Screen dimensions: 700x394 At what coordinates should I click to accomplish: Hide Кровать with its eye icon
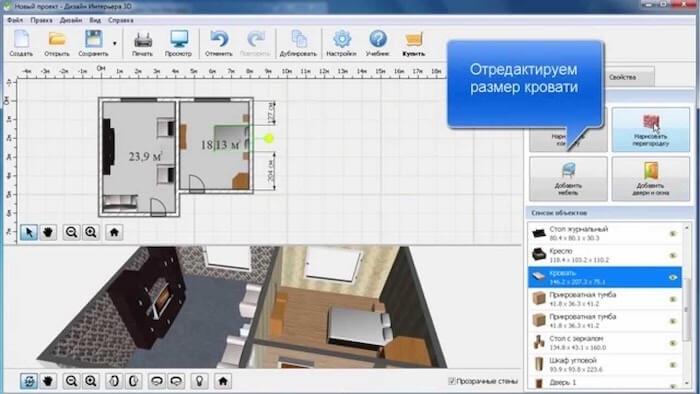pyautogui.click(x=673, y=277)
